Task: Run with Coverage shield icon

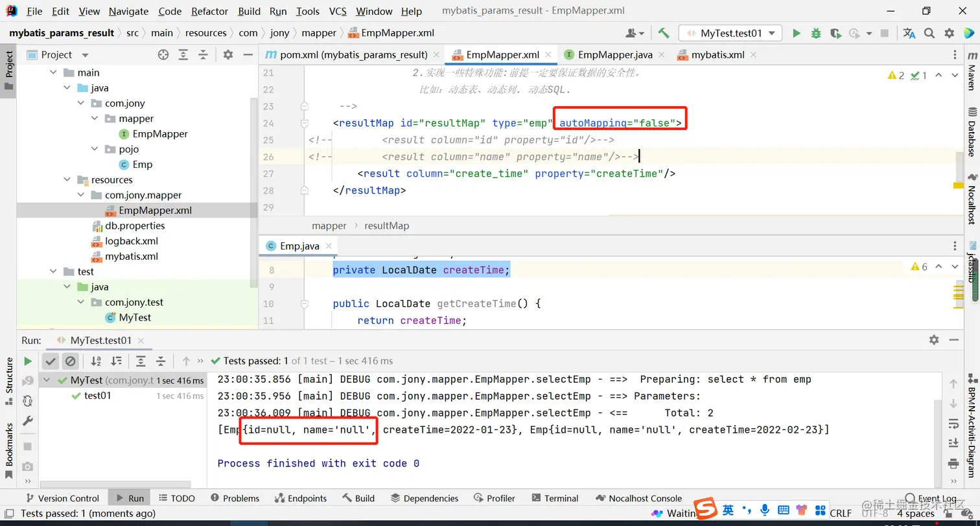Action: [x=835, y=33]
